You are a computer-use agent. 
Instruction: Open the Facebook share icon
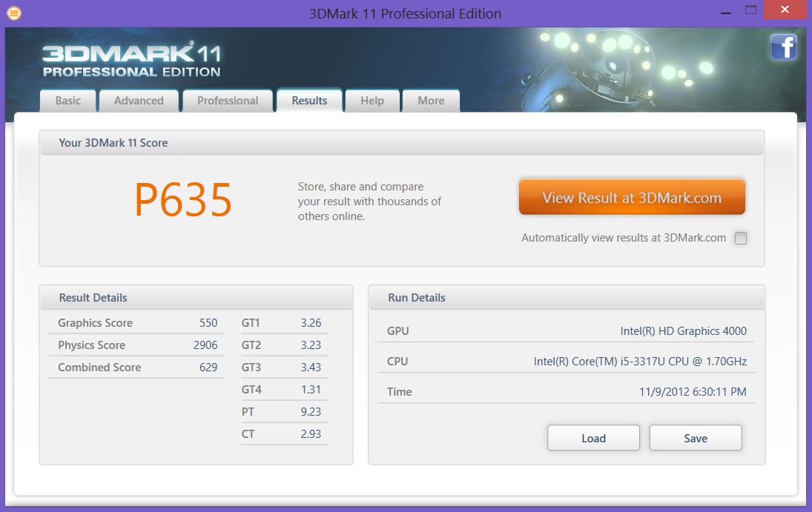(x=783, y=47)
